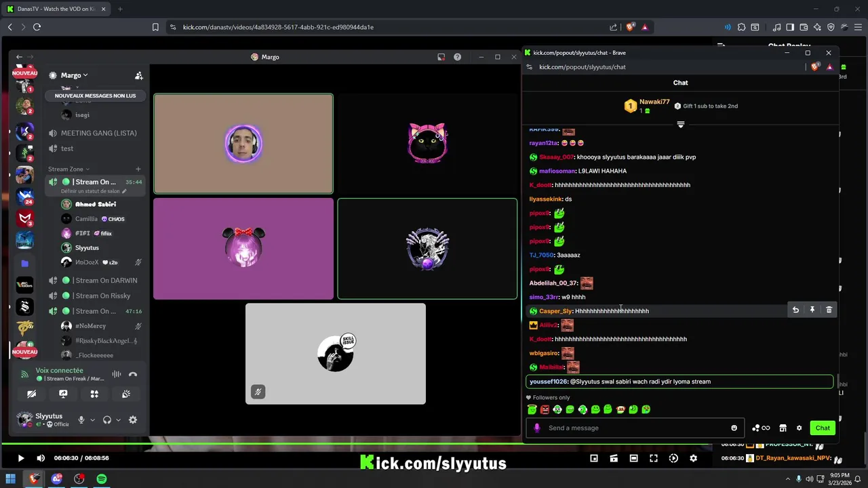The height and width of the screenshot is (488, 868).
Task: Bookmark the current Kick page
Action: coord(155,27)
